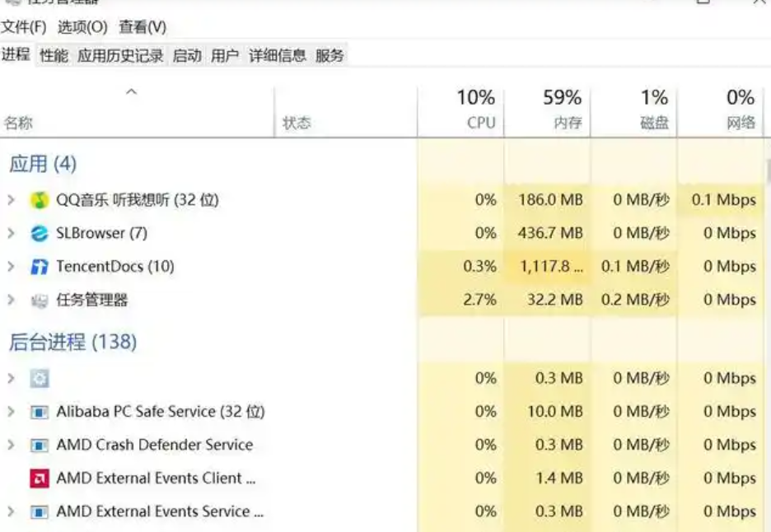Open the 选项(O) menu
The image size is (771, 532).
tap(82, 26)
